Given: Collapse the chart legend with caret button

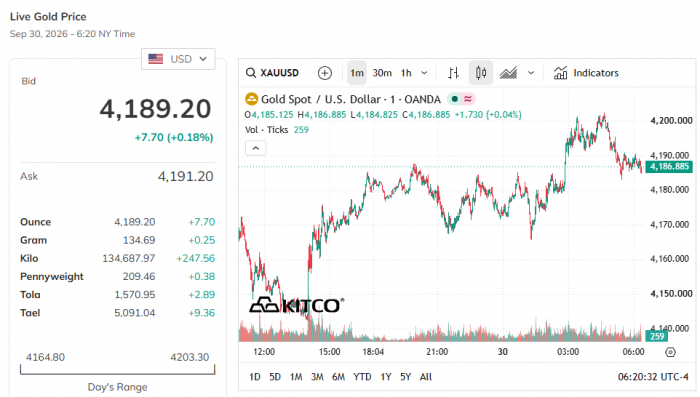Looking at the screenshot, I should 255,148.
